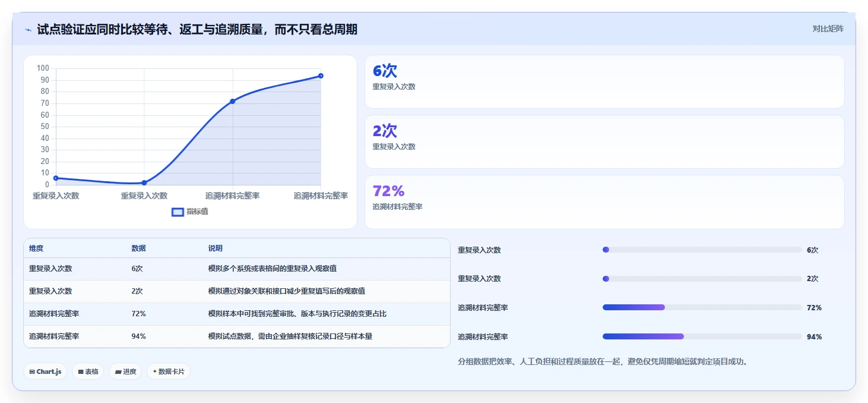The width and height of the screenshot is (868, 403).
Task: Click the 100 tick on the chart y-axis
Action: tap(43, 68)
